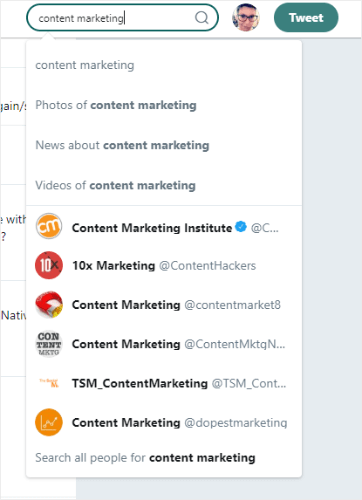Click the Tweet button
The width and height of the screenshot is (362, 500).
tap(306, 18)
